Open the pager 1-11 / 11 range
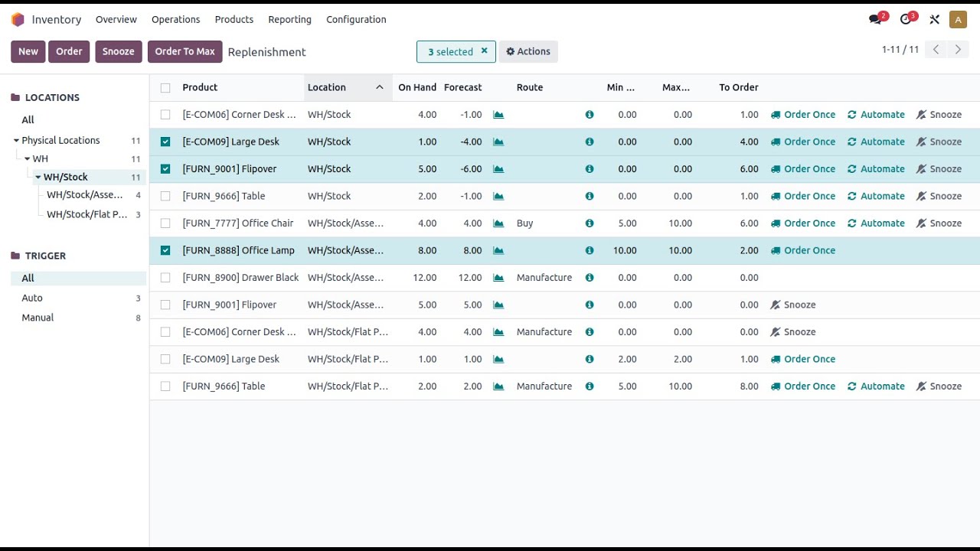This screenshot has height=551, width=980. [900, 50]
